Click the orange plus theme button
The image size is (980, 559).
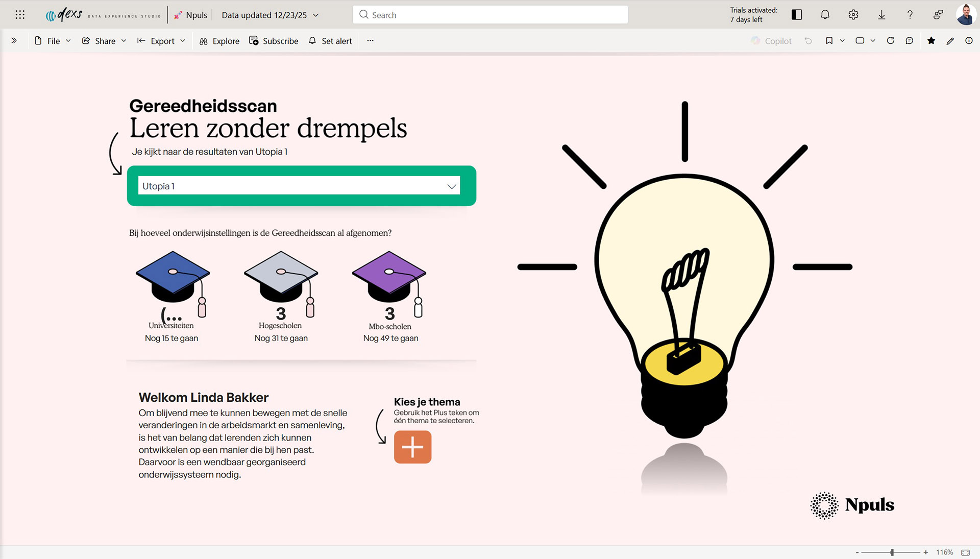point(412,447)
